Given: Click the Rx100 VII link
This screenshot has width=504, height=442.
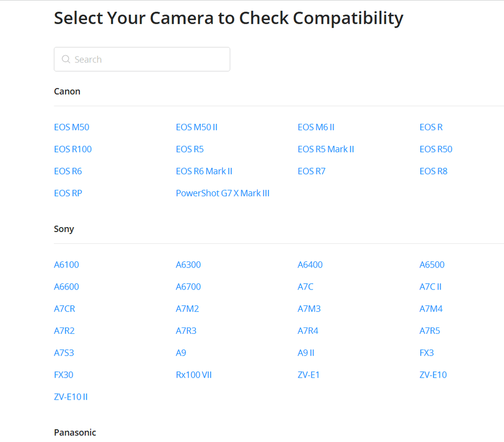Looking at the screenshot, I should [x=193, y=375].
